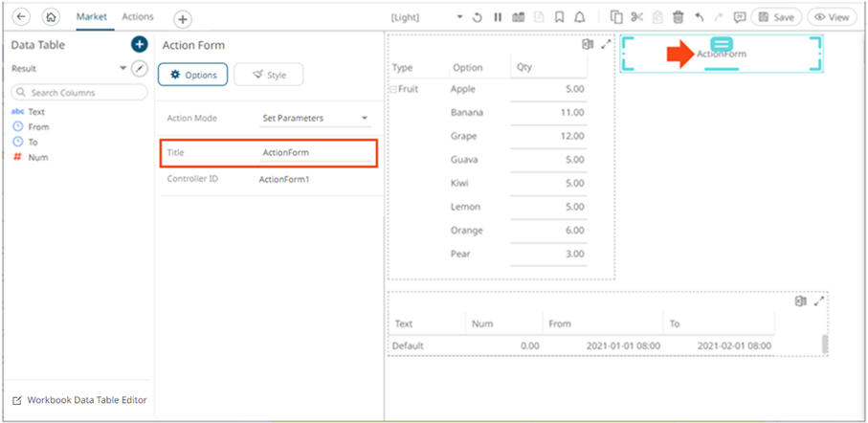
Task: Click the Title input field
Action: pos(317,152)
